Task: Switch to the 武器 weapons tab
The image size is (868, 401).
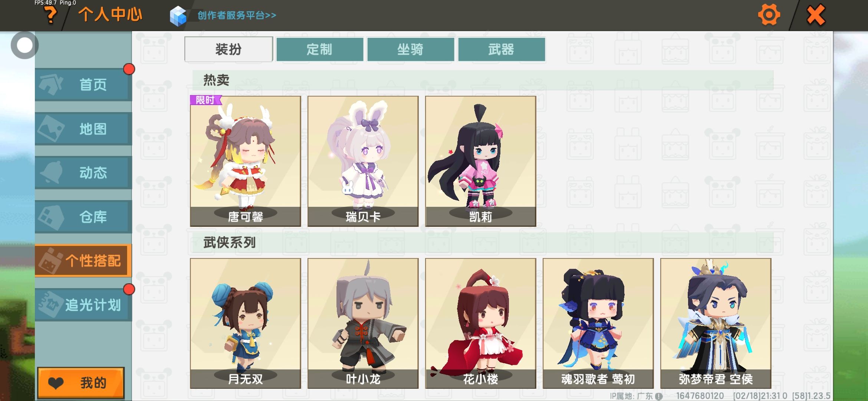Action: click(502, 49)
